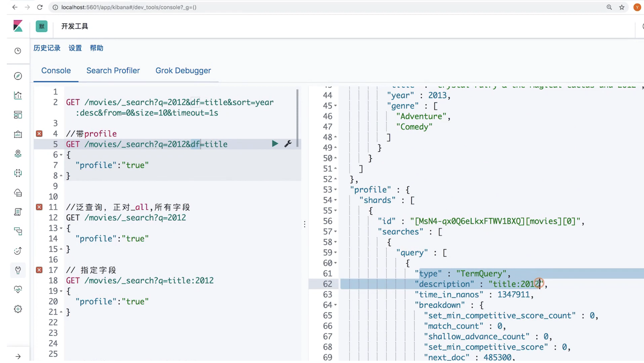Open Discover via compass sidebar icon
644x363 pixels.
(x=18, y=76)
